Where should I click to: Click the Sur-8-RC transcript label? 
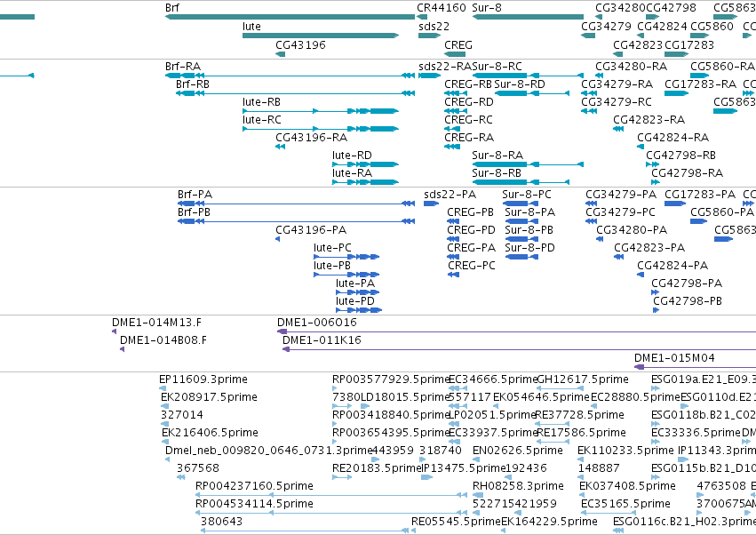point(497,66)
